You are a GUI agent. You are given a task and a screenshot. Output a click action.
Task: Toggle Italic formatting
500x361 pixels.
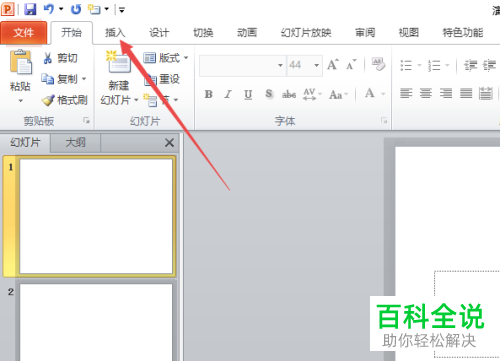(x=228, y=95)
